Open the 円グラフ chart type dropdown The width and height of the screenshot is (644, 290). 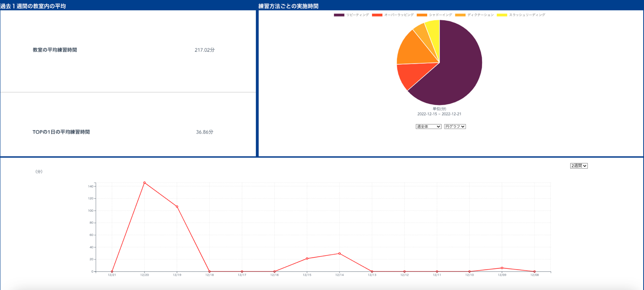455,127
